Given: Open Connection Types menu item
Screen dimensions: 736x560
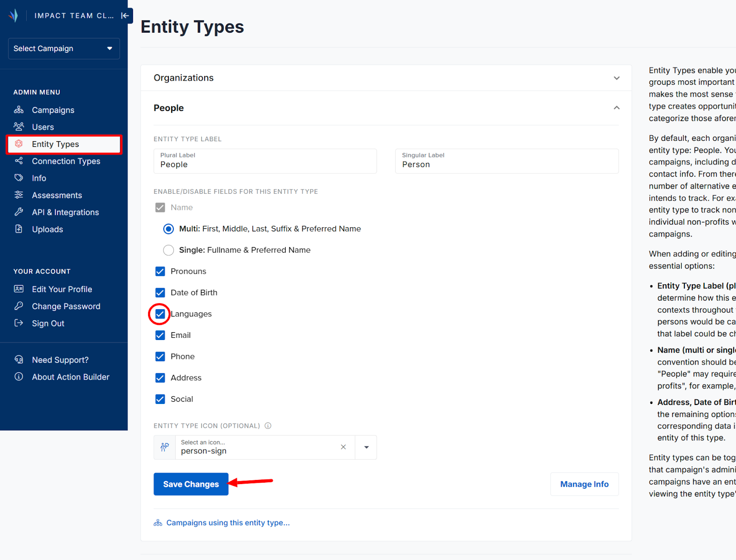Looking at the screenshot, I should [x=66, y=161].
